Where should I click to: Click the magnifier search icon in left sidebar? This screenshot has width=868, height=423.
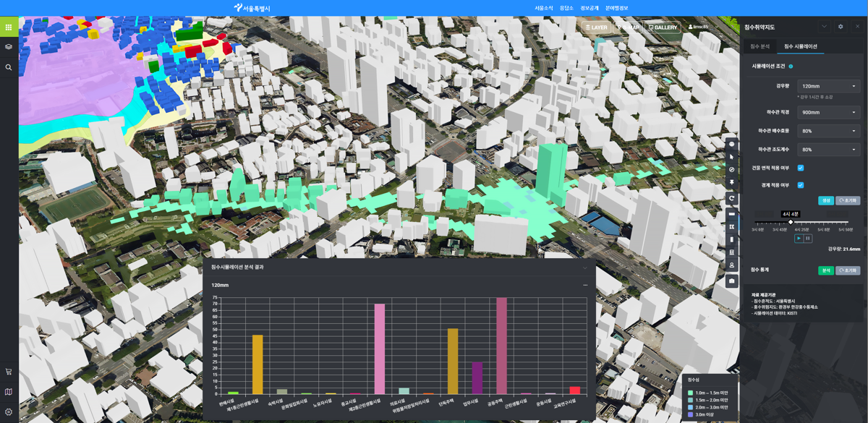pyautogui.click(x=9, y=67)
